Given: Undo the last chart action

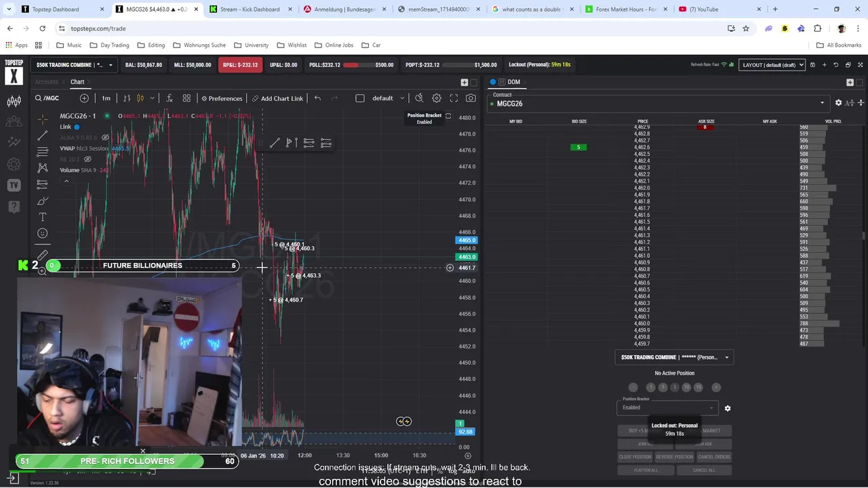Looking at the screenshot, I should [317, 98].
